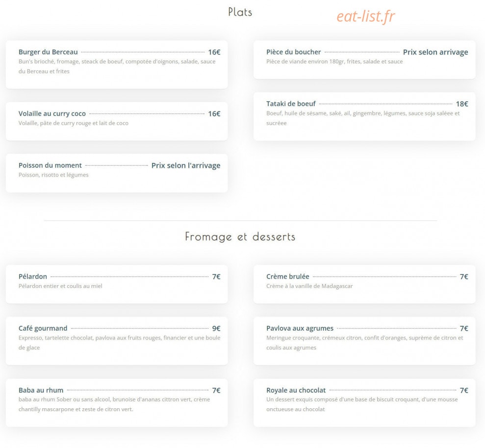Click the Poisson du moment dish title
485x448 pixels.
coord(50,165)
